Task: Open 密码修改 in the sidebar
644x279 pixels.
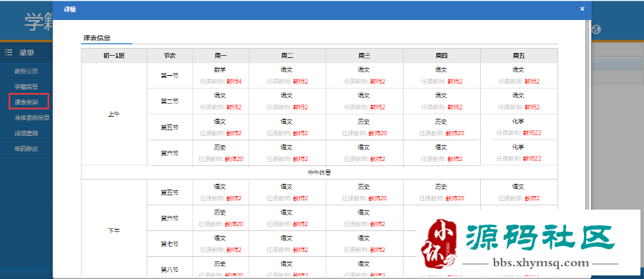Action: [x=26, y=149]
